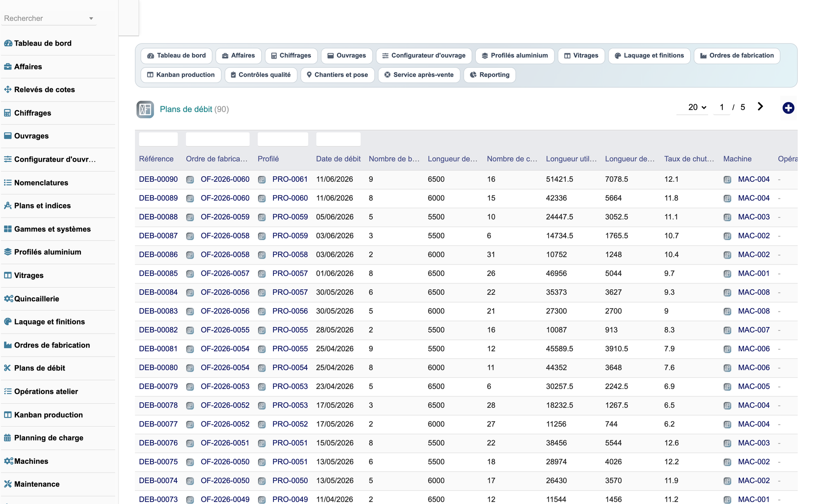This screenshot has height=504, width=815.
Task: Open the Service après-vente tab
Action: (x=419, y=75)
